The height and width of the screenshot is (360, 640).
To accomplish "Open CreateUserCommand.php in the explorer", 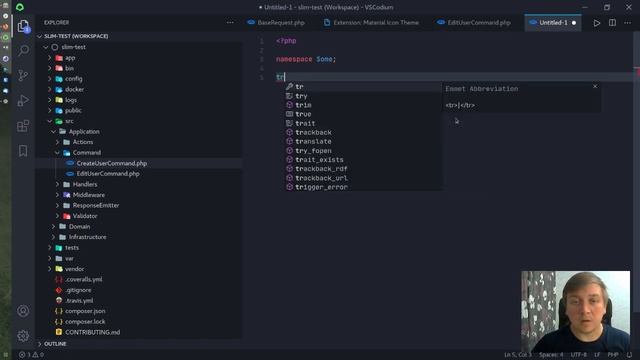I will tap(140, 163).
